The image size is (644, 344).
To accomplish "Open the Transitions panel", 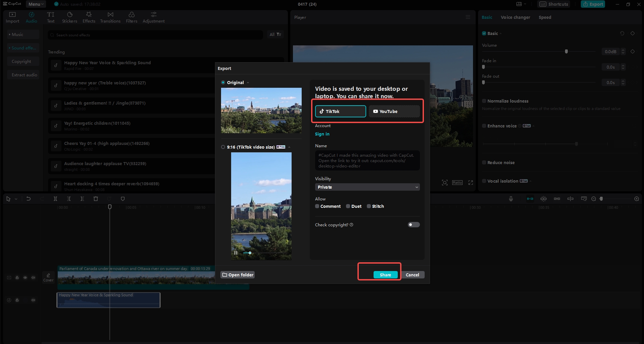I will click(110, 17).
